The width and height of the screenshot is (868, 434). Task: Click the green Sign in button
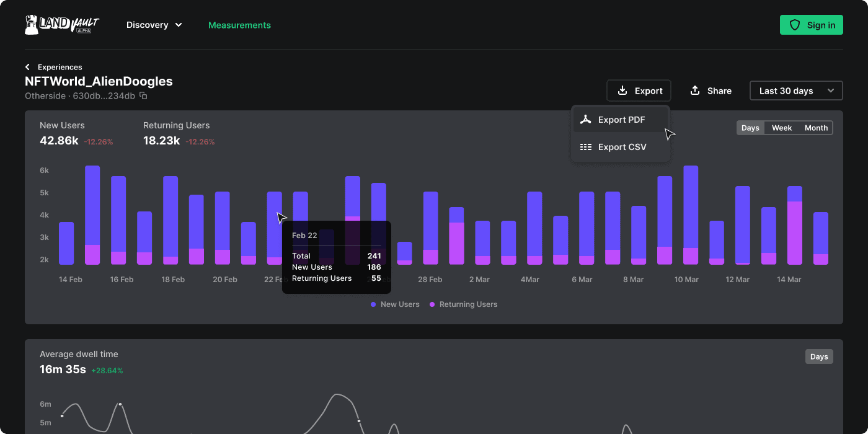click(812, 25)
